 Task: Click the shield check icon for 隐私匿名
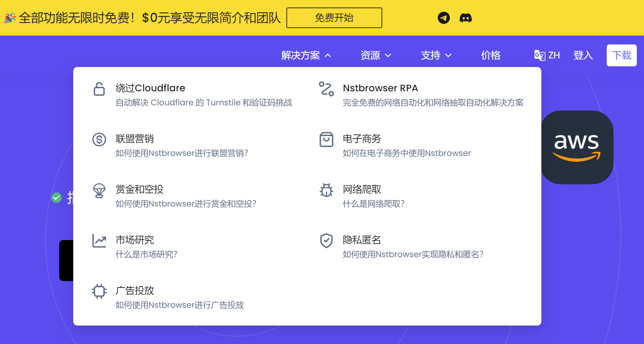[x=326, y=241]
